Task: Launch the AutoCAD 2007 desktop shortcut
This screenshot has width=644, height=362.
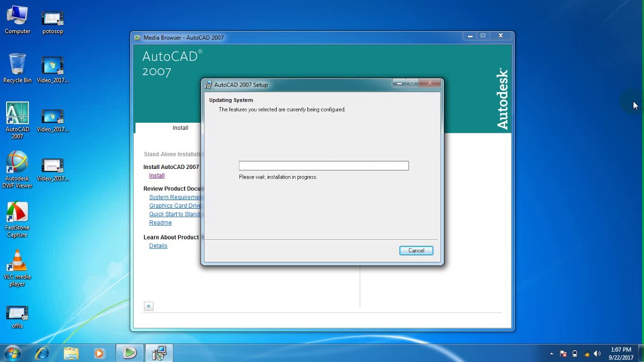Action: click(x=18, y=121)
